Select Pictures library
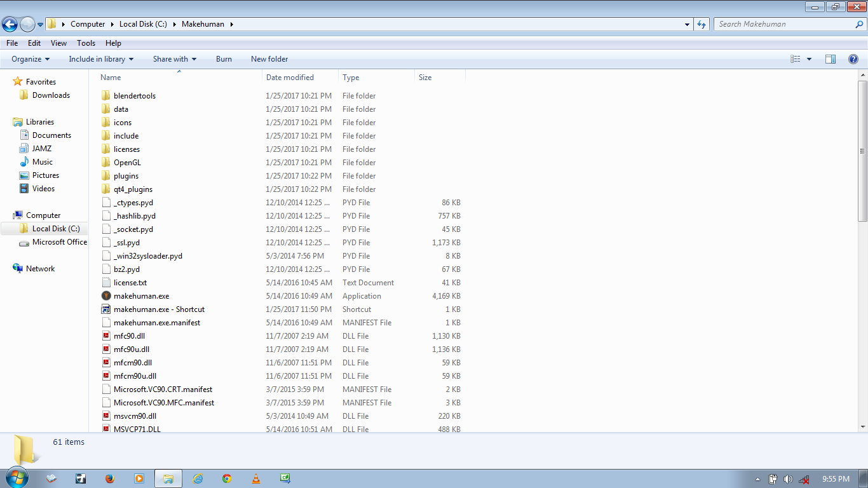 coord(46,175)
